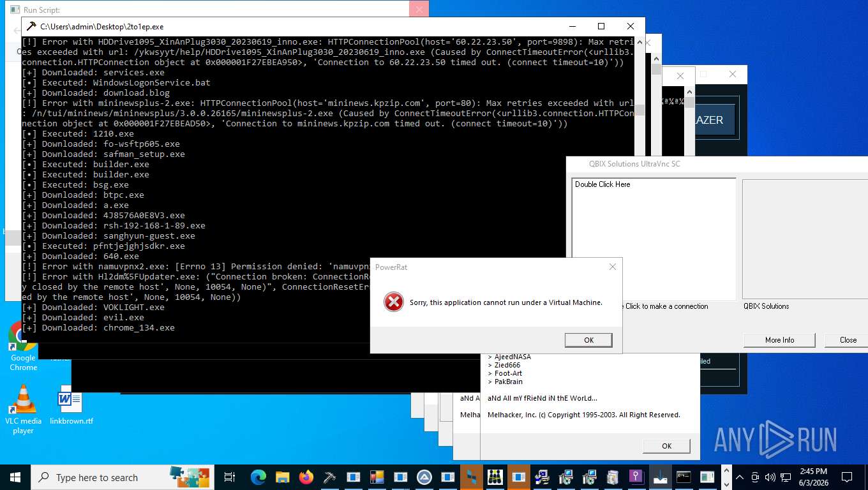Viewport: 868px width, 490px height.
Task: Click the 'Downloaded: download.blog' console line
Action: (x=96, y=93)
